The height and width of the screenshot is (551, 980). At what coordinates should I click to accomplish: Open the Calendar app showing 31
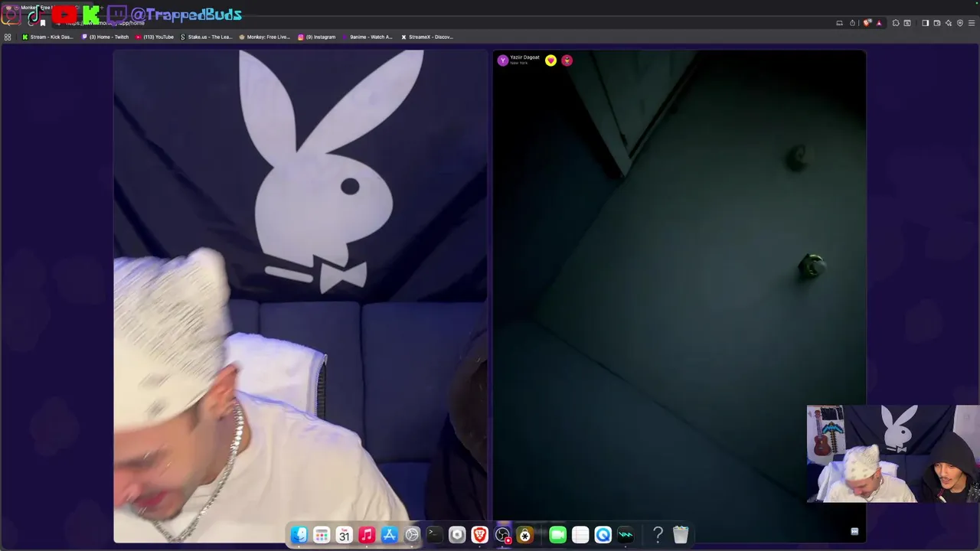coord(345,535)
